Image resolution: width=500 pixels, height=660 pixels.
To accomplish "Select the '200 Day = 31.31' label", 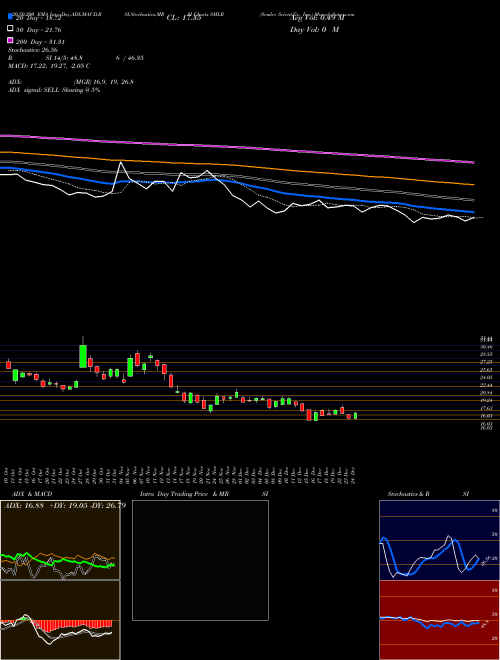I will [40, 42].
